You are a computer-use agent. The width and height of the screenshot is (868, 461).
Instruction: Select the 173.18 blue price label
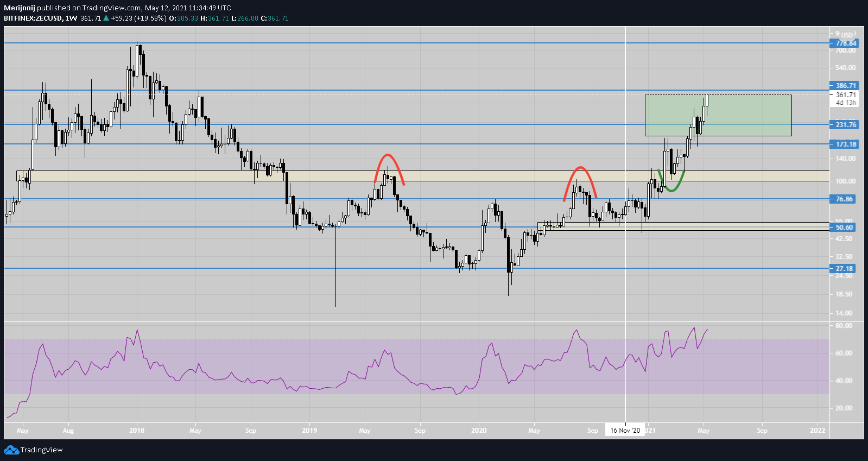click(x=844, y=144)
